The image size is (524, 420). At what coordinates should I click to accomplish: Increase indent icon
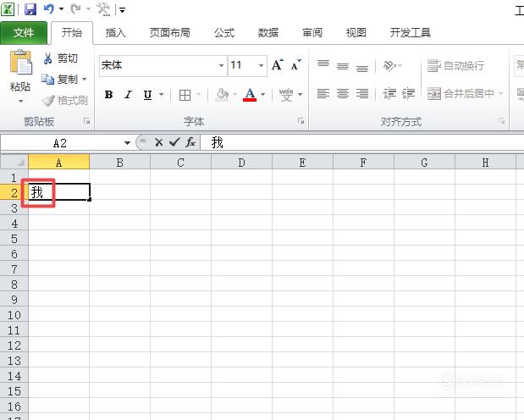tap(408, 94)
